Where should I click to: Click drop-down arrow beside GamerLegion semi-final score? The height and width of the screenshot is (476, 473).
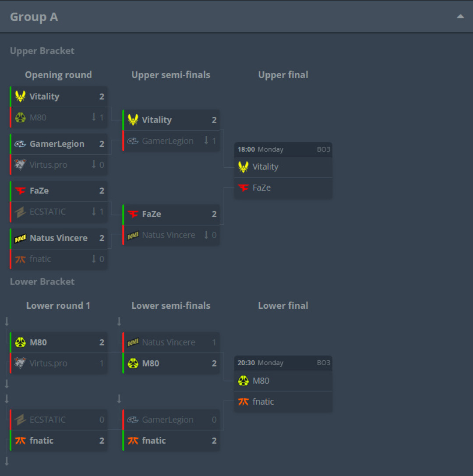pos(206,140)
